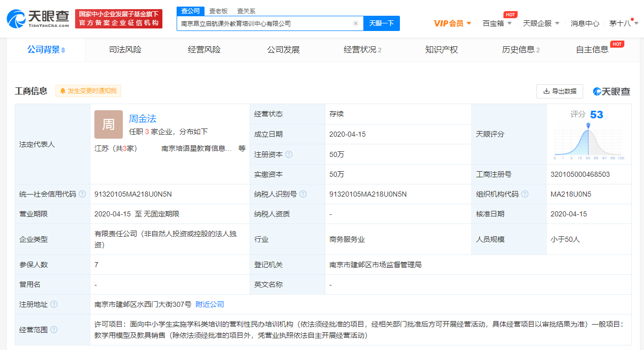Click the bell icon on 发生变更时通知我

click(x=62, y=91)
